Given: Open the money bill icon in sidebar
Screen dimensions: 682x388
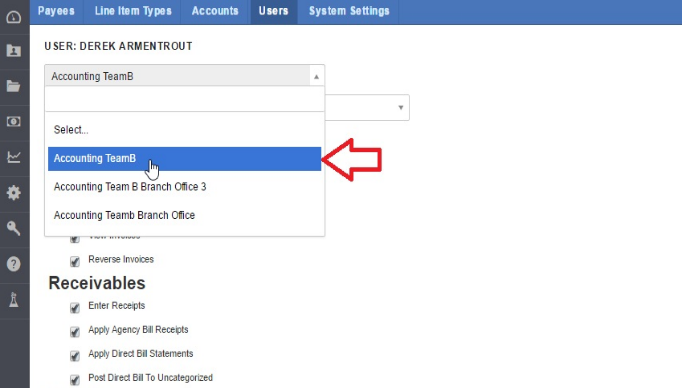Looking at the screenshot, I should point(14,121).
